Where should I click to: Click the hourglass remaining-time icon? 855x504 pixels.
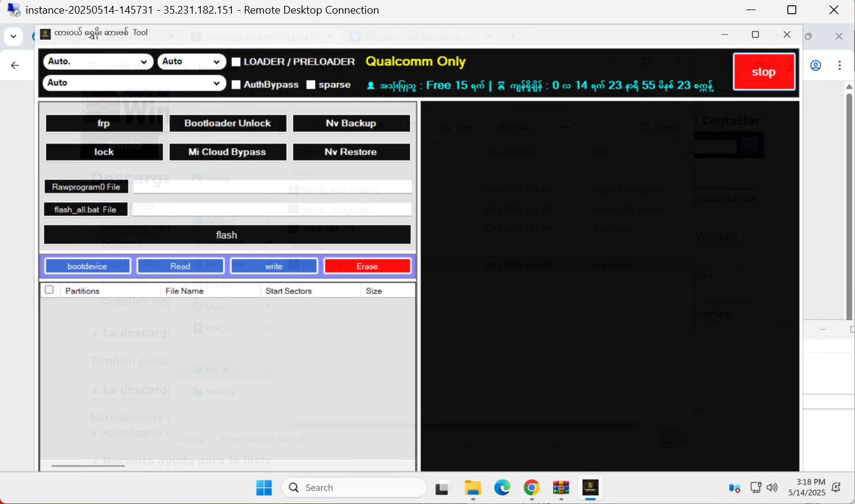tap(501, 85)
